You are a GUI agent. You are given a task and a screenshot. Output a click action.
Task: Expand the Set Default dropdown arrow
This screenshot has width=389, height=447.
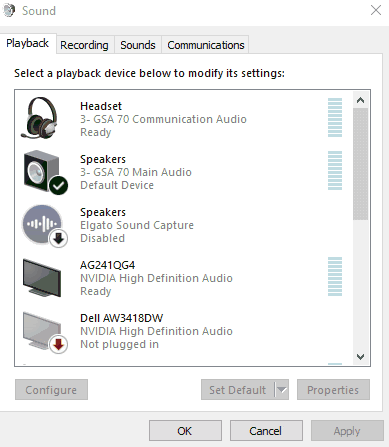pyautogui.click(x=282, y=390)
